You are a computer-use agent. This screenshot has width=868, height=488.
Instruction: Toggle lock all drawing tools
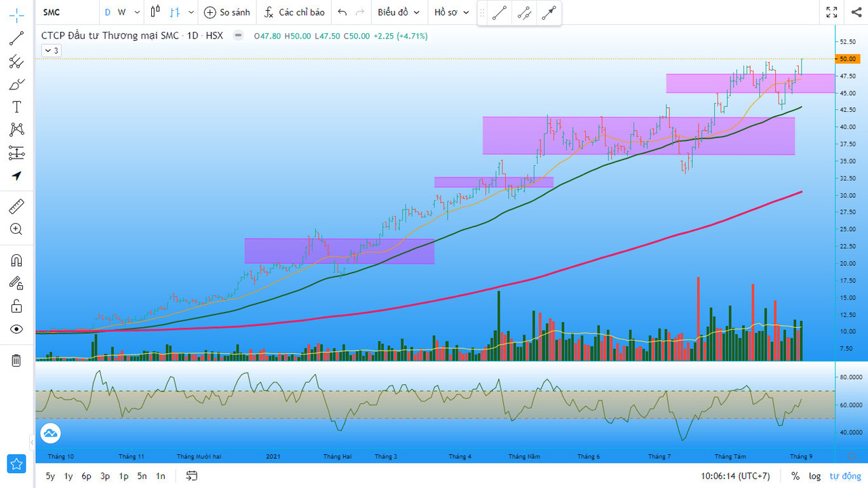point(16,306)
